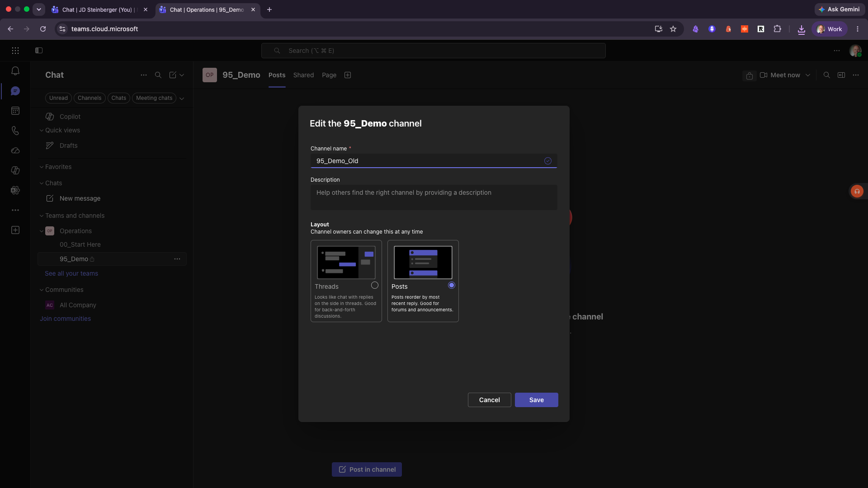Open the Copilot icon in the left rail
The height and width of the screenshot is (488, 868).
15,170
